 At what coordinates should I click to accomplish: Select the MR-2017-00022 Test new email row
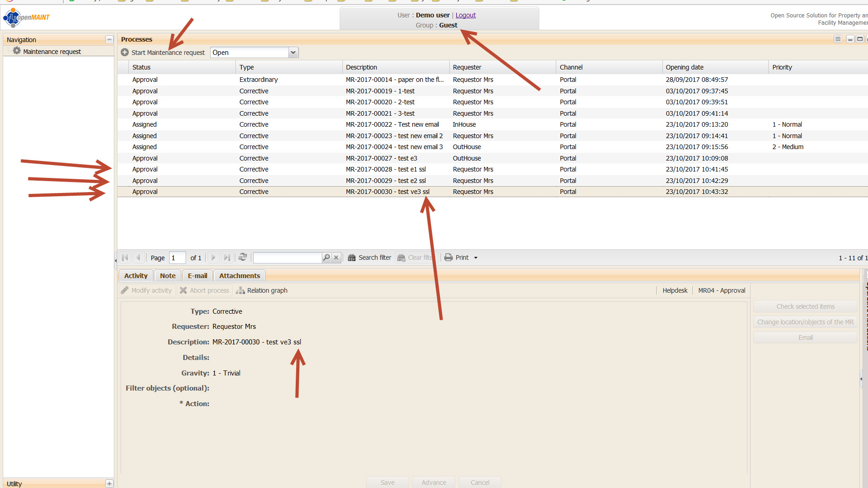392,124
